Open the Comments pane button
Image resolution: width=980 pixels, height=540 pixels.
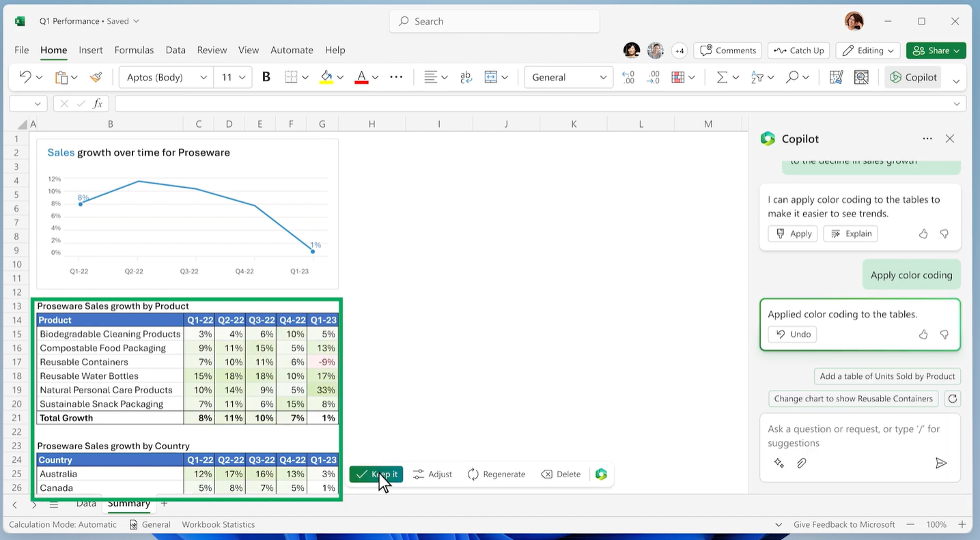click(728, 51)
